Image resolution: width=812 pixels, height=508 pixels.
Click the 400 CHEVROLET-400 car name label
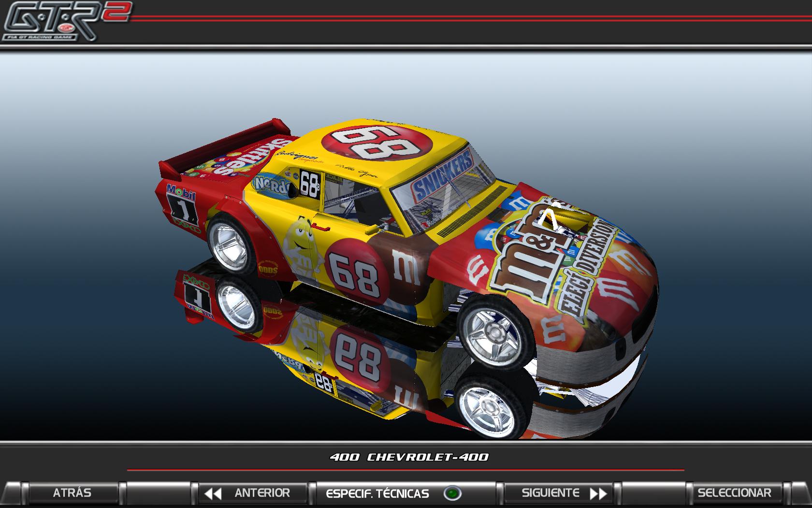(x=409, y=457)
